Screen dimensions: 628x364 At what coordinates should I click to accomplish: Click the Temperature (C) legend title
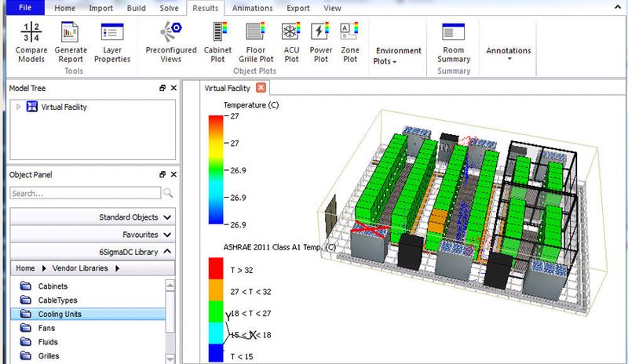251,105
